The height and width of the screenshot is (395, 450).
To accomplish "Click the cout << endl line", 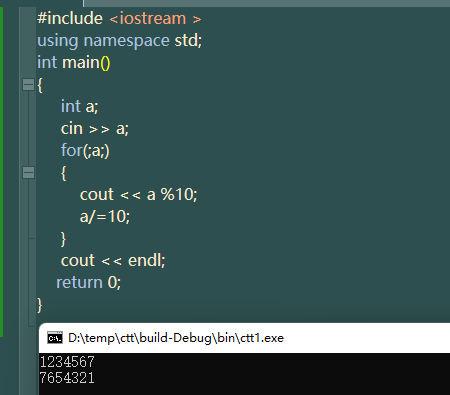I will point(113,260).
